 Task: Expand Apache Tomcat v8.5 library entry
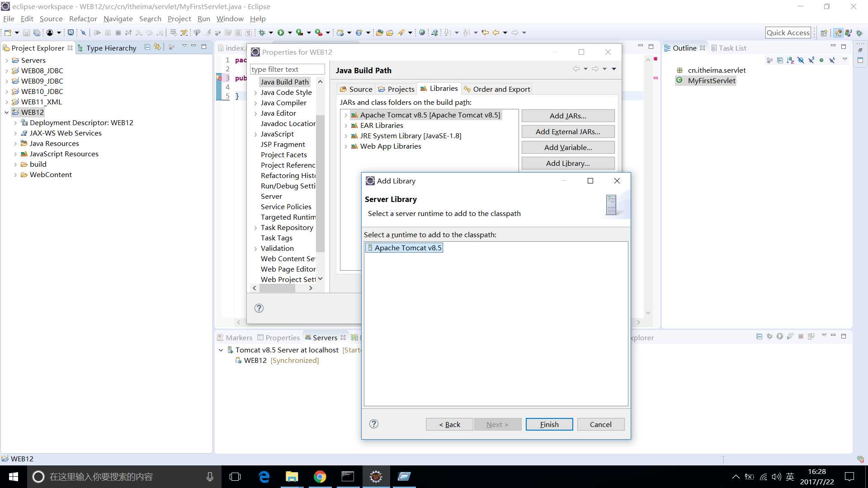coord(346,115)
